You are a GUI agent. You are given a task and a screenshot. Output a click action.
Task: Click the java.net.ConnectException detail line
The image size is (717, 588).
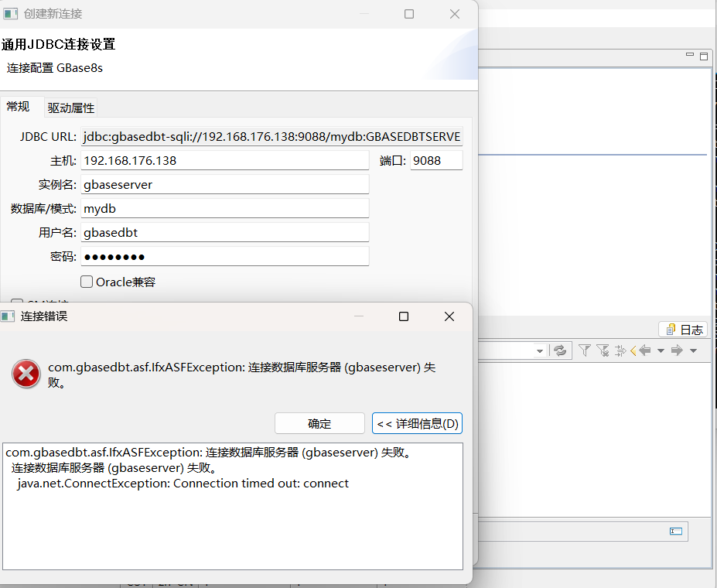click(x=183, y=484)
